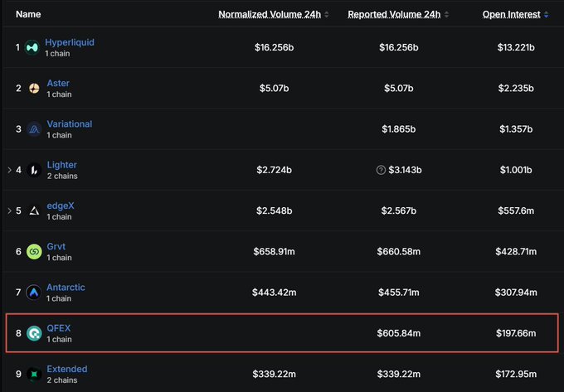Click Grvt normalized volume $658.91m
The height and width of the screenshot is (392, 564).
click(274, 251)
